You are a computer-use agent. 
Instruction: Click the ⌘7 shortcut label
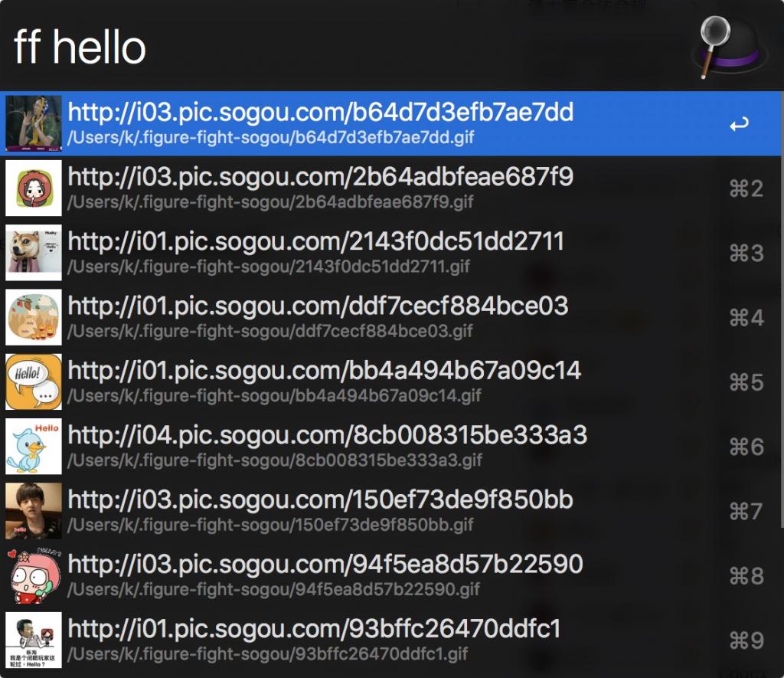[746, 511]
